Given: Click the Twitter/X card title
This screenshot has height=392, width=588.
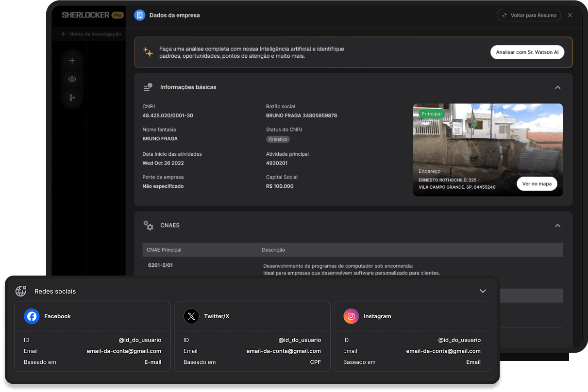Looking at the screenshot, I should pyautogui.click(x=217, y=316).
